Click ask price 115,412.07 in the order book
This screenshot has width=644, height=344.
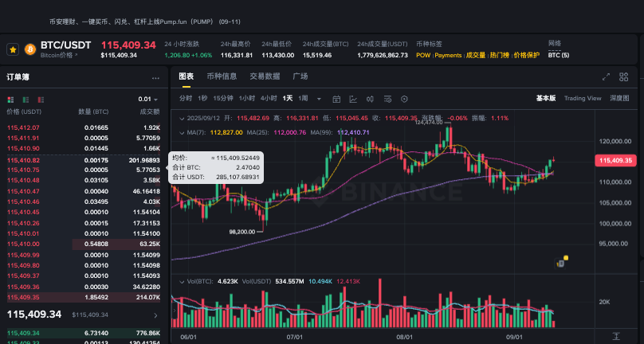click(23, 127)
